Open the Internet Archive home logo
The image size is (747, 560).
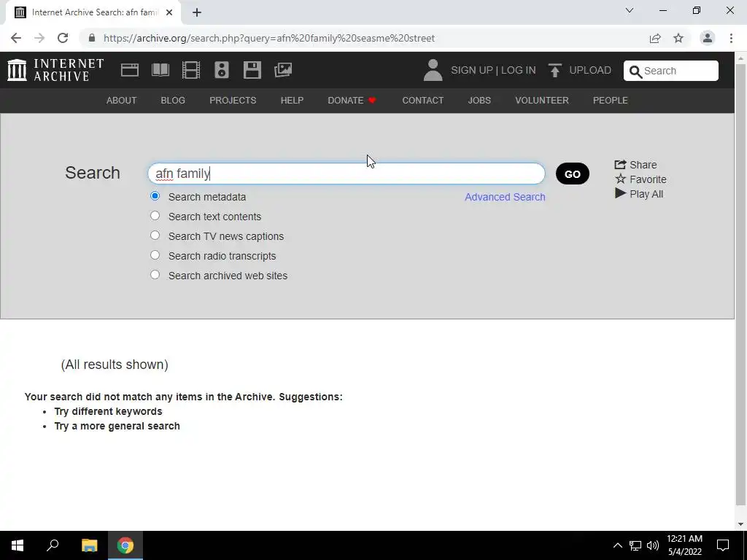[55, 70]
